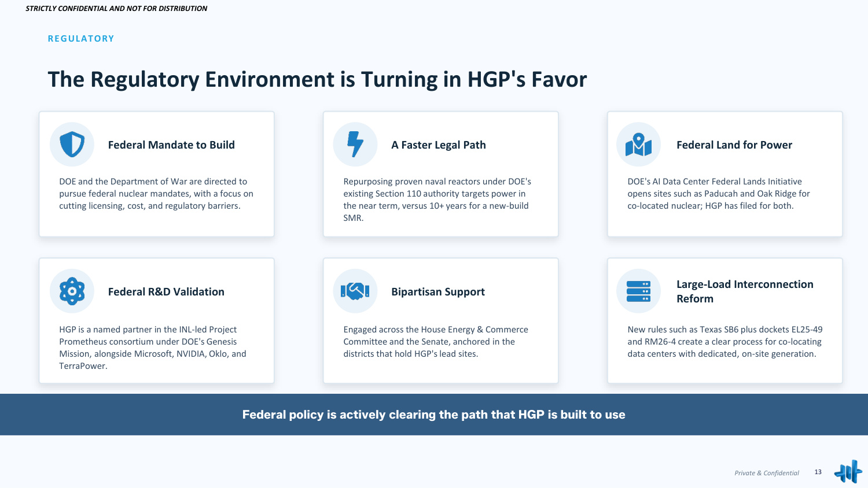This screenshot has width=868, height=488.
Task: Click the page number 13
Action: coord(818,472)
